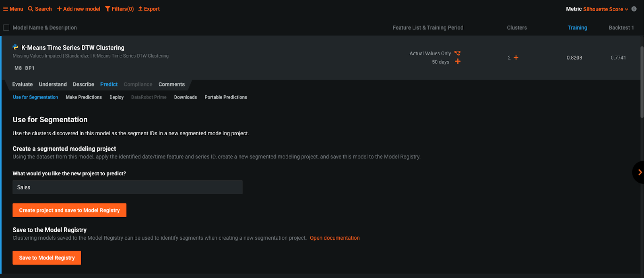
Task: Click the Sales prediction target field
Action: [128, 187]
